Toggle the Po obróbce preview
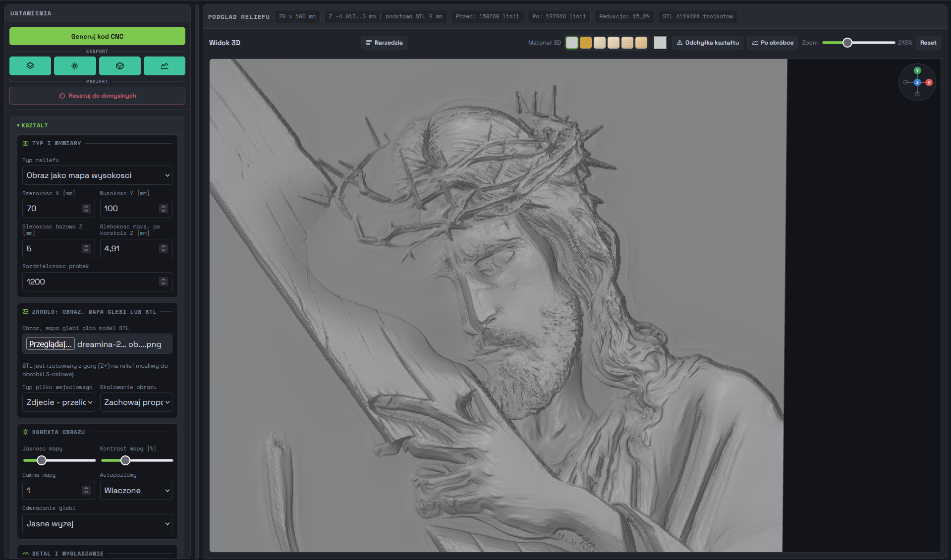951x560 pixels. 773,43
